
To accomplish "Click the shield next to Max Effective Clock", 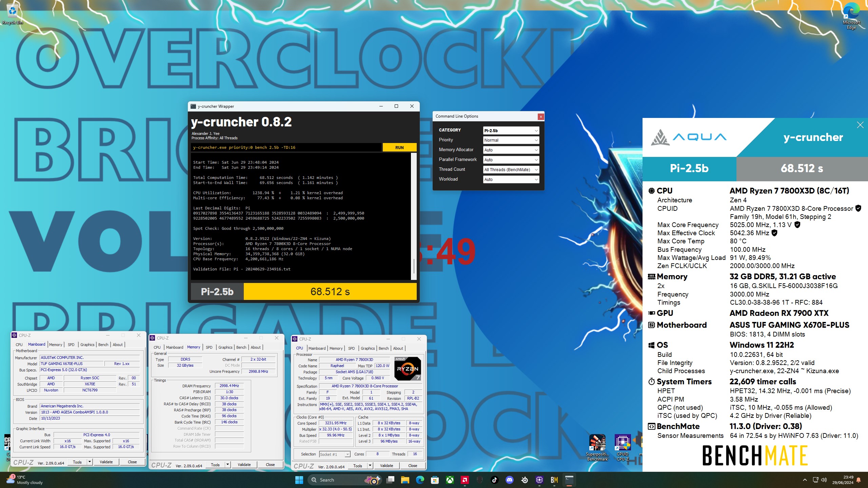I will (774, 233).
